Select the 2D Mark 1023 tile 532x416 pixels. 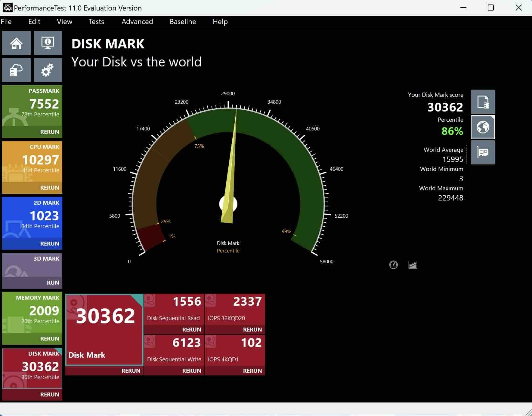[x=32, y=217]
